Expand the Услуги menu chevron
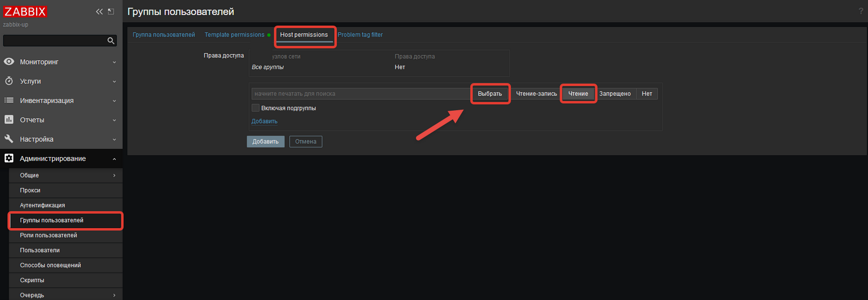Screen dimensions: 868x300 point(114,82)
